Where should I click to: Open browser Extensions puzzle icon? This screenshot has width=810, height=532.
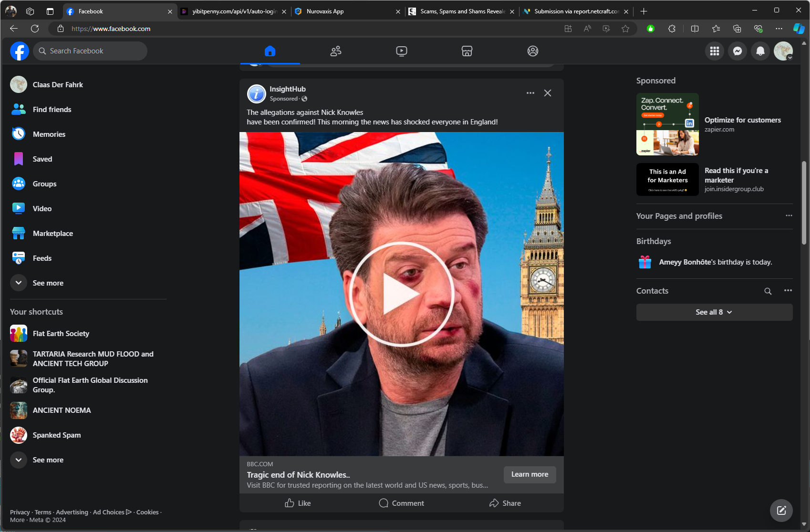pyautogui.click(x=672, y=29)
